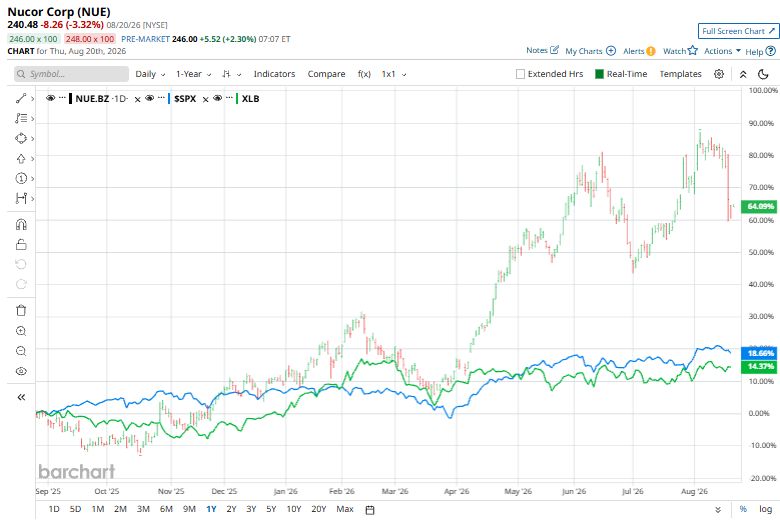This screenshot has width=780, height=522.
Task: Expand the double-down chevrons at bottom
Action: [x=718, y=510]
